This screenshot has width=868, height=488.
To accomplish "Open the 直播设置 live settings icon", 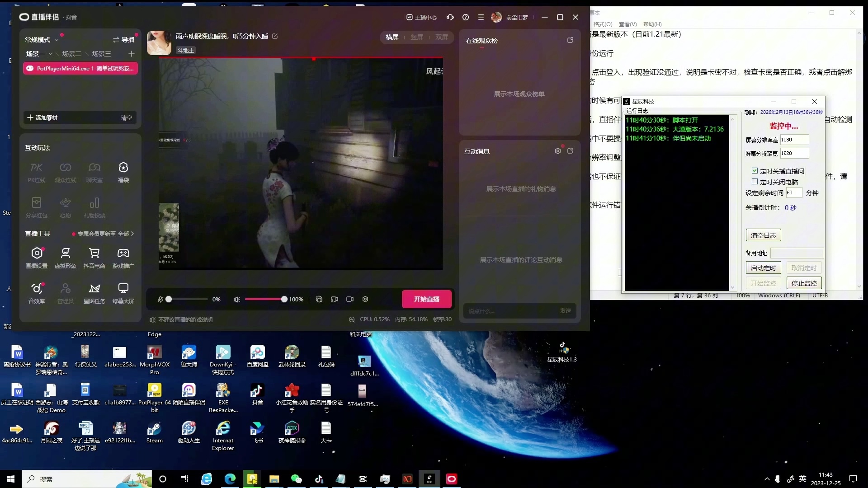I will coord(37,253).
